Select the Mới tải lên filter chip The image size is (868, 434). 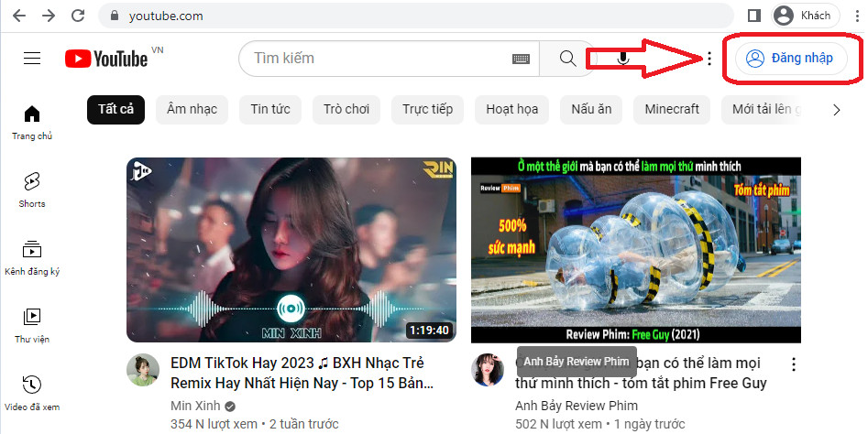pyautogui.click(x=764, y=110)
